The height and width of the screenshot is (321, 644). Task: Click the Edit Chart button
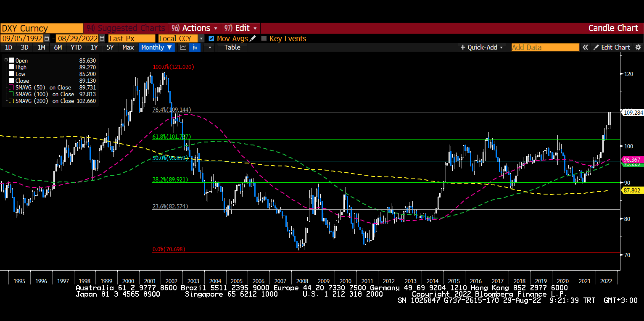(x=612, y=47)
